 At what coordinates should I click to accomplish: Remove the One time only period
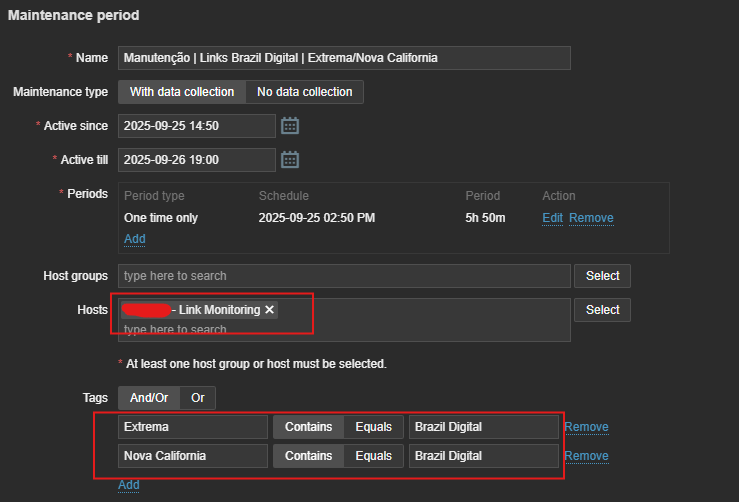click(591, 218)
